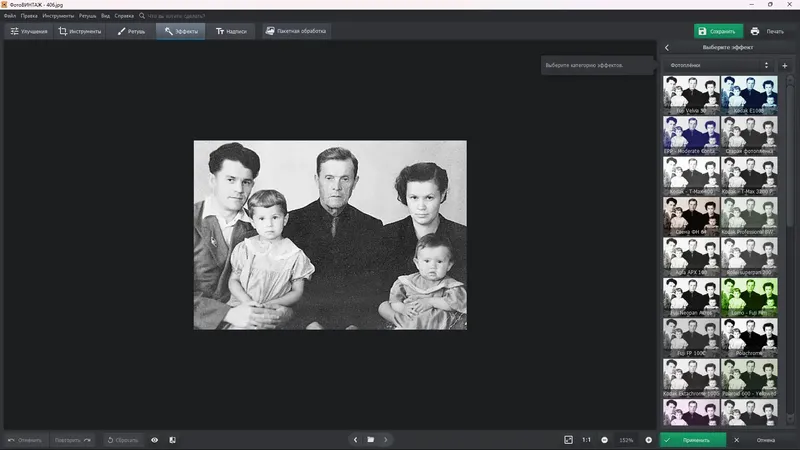Open the Справка menu
800x450 pixels.
click(124, 16)
